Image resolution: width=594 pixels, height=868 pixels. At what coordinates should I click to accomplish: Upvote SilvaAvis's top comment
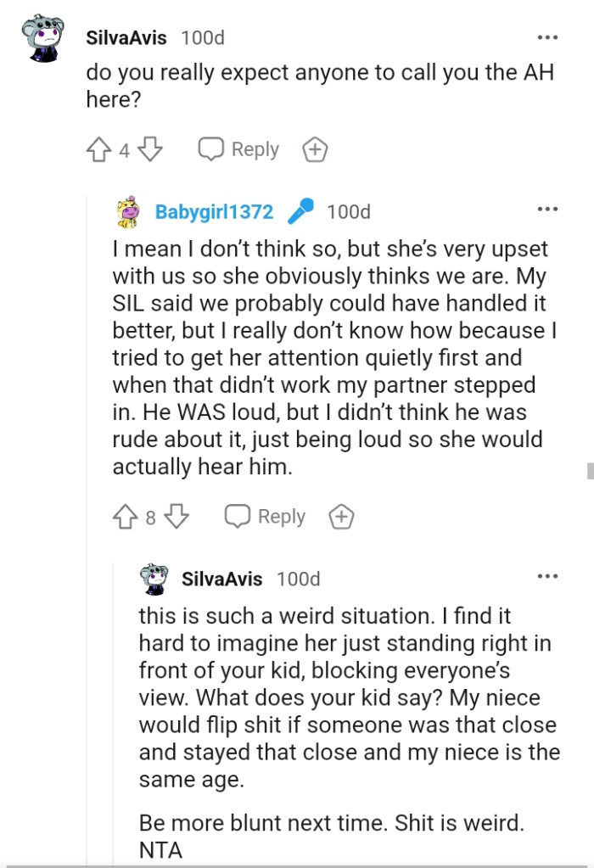(x=98, y=149)
